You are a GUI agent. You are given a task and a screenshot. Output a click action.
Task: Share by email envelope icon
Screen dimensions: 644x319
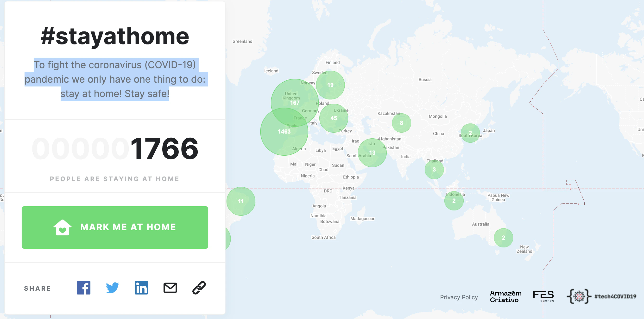click(x=170, y=288)
